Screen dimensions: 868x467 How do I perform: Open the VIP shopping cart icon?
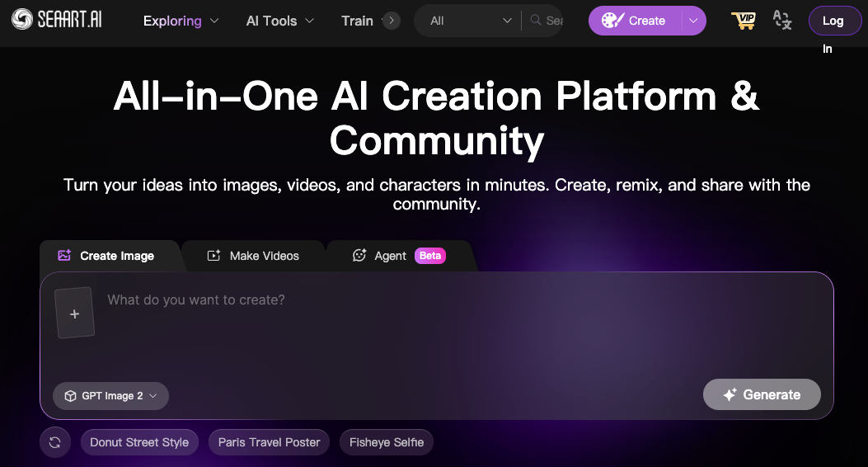tap(744, 21)
